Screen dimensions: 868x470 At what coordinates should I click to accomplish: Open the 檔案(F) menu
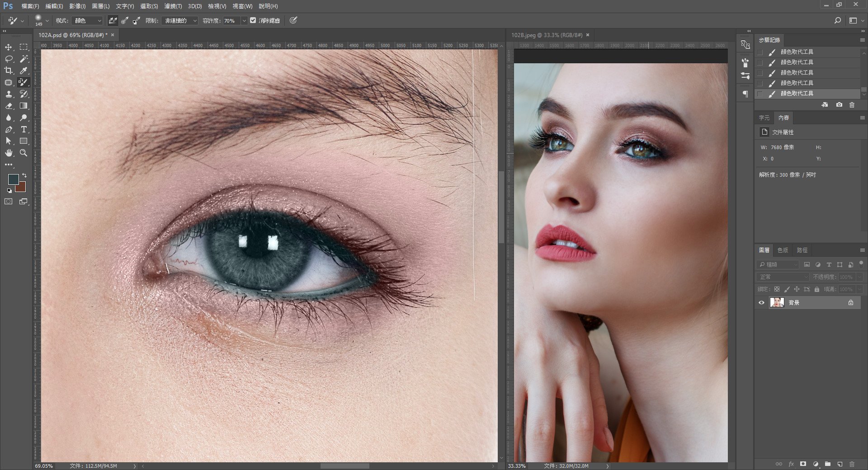pos(30,6)
